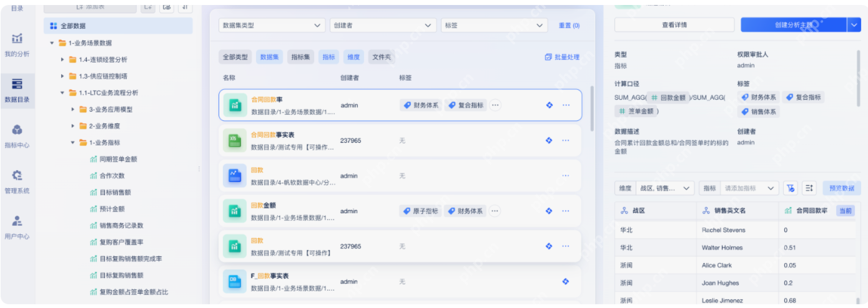
Task: Open more options for 回款金额 row
Action: pyautogui.click(x=566, y=211)
